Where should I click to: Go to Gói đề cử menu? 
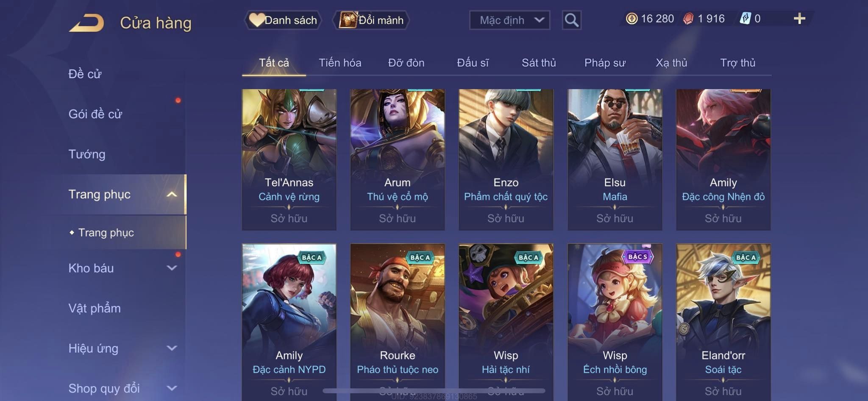(x=95, y=114)
